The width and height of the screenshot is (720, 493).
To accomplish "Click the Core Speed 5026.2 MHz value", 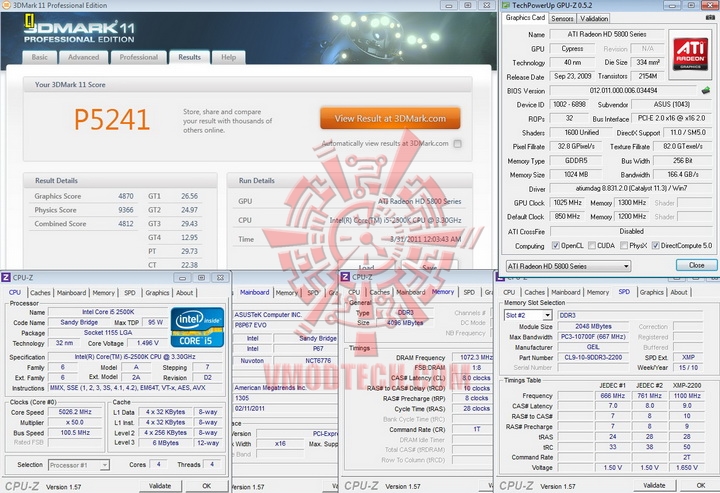I will click(75, 412).
